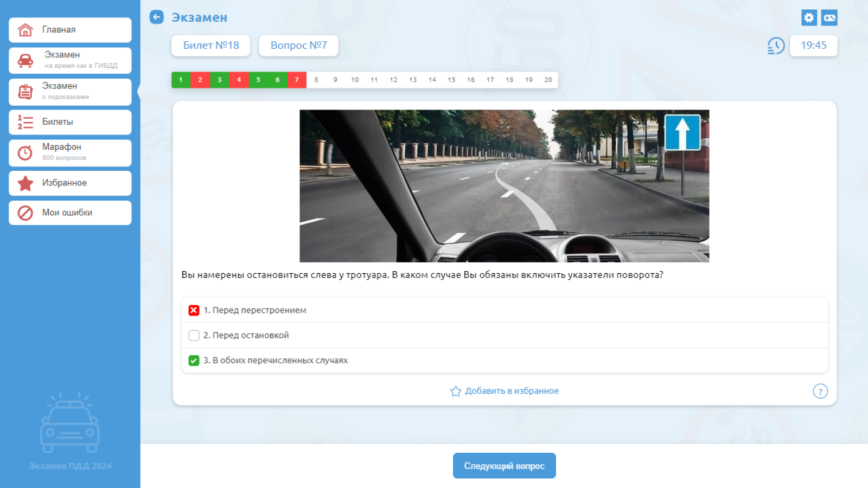Go back using the blue arrow icon
Image resolution: width=868 pixels, height=488 pixels.
[x=156, y=17]
